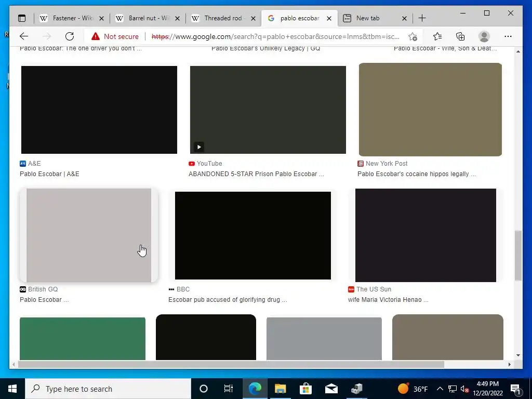
Task: Click the British GQ source label
Action: click(43, 289)
